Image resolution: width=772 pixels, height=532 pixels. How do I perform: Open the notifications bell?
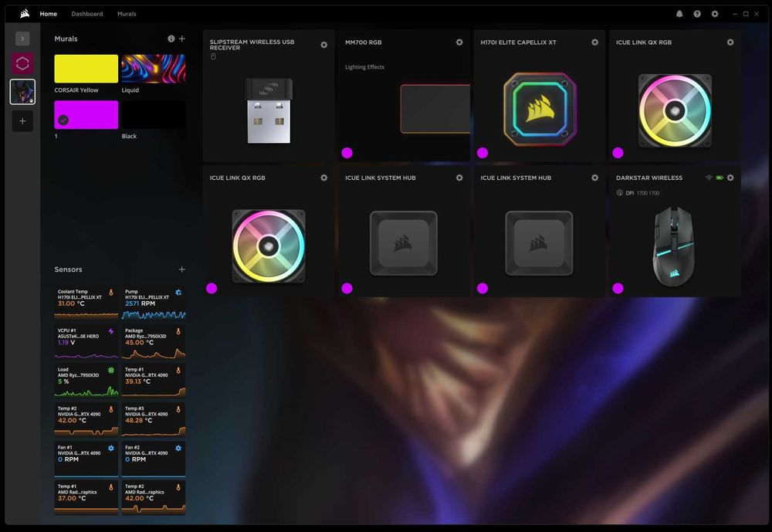coord(679,14)
